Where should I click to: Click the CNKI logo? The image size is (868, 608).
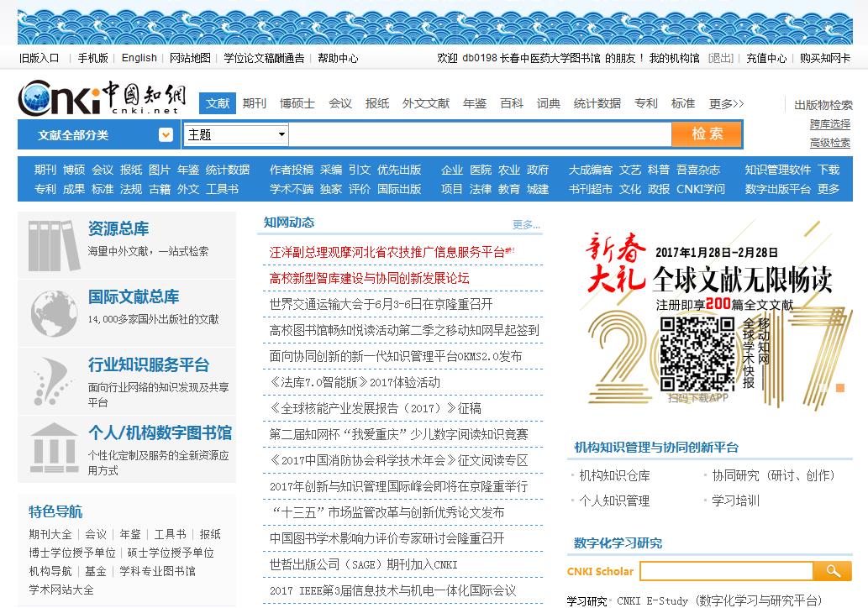click(x=102, y=98)
